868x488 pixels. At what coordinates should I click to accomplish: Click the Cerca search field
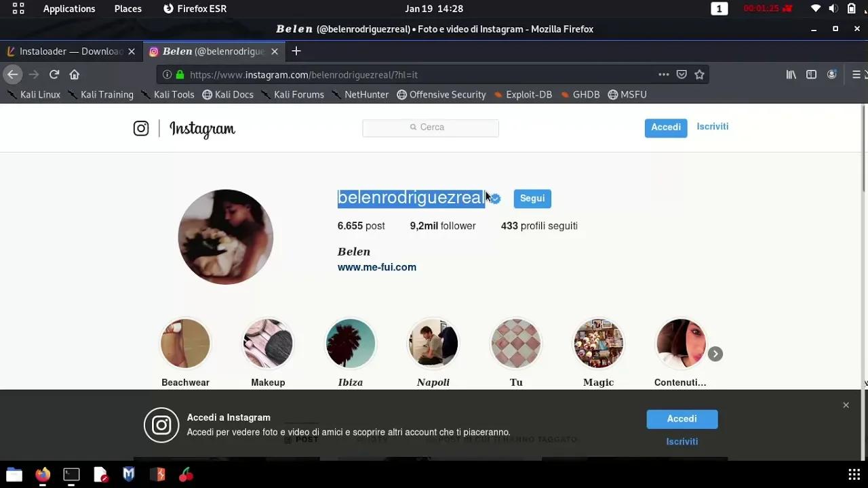pyautogui.click(x=430, y=127)
